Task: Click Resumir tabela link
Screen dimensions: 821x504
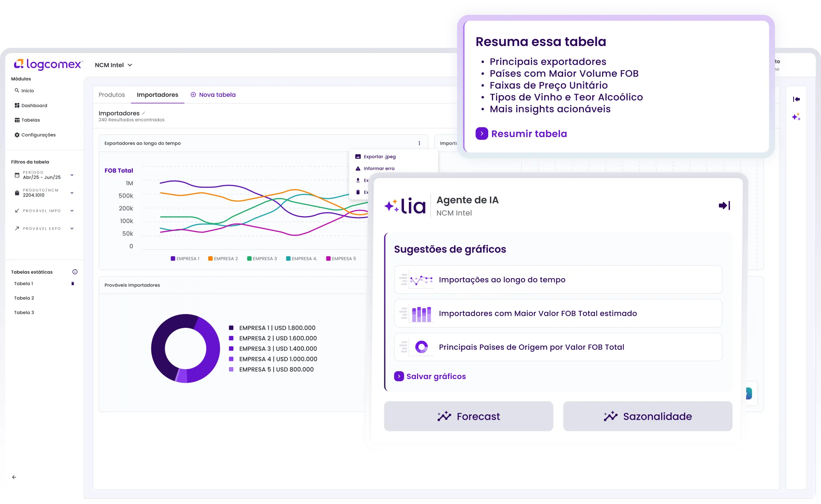Action: [529, 134]
